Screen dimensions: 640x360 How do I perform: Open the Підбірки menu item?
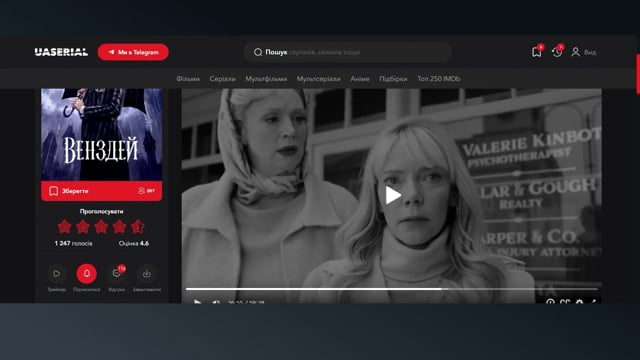coord(393,79)
